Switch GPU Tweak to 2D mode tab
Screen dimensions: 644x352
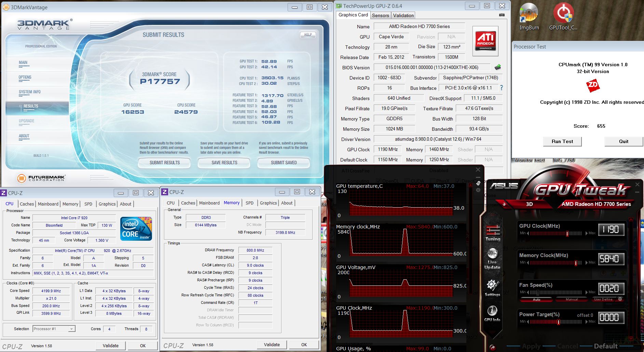click(x=504, y=204)
